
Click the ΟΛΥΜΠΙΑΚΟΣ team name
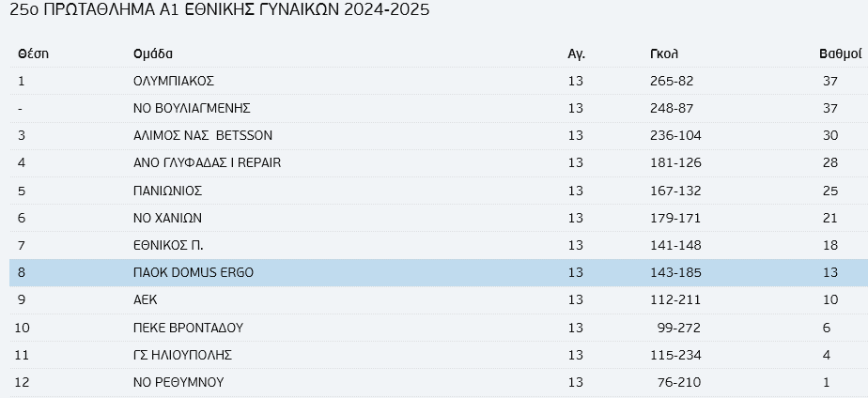click(173, 82)
